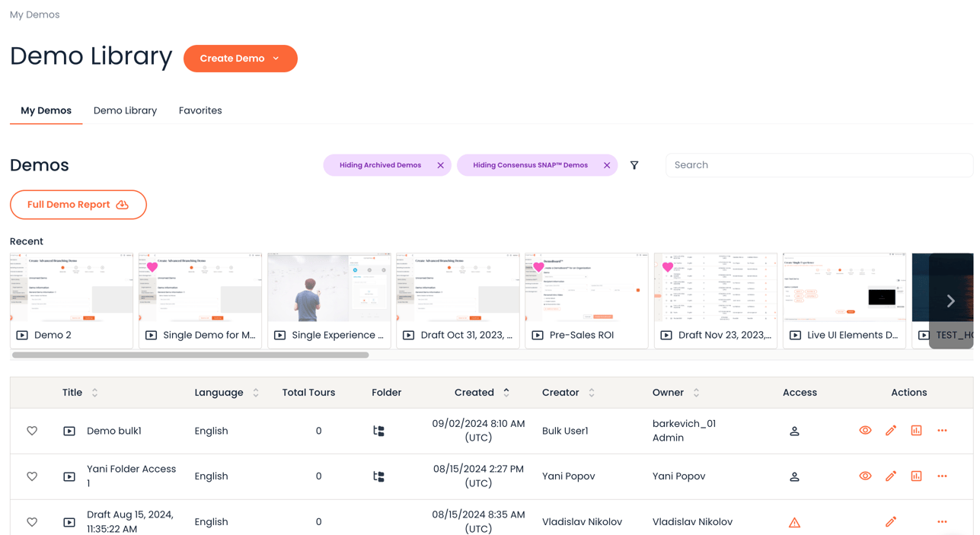Open the filter funnel icon
980x535 pixels.
634,165
